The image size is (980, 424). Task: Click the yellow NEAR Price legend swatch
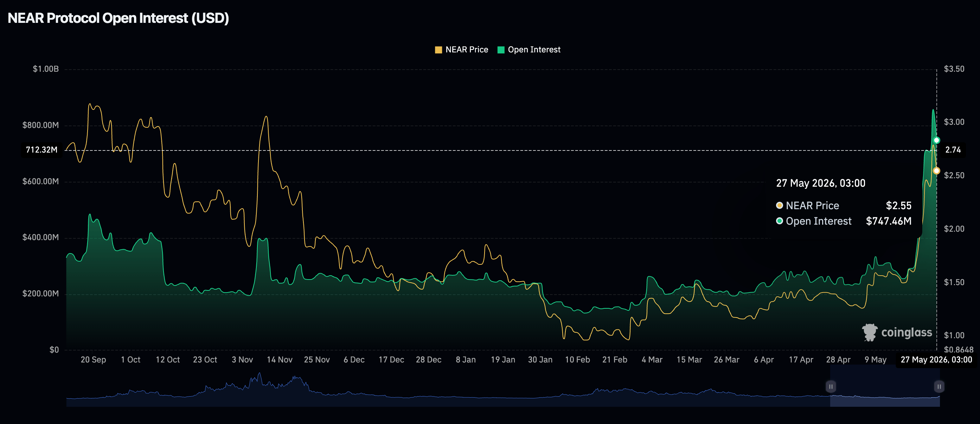pos(438,50)
